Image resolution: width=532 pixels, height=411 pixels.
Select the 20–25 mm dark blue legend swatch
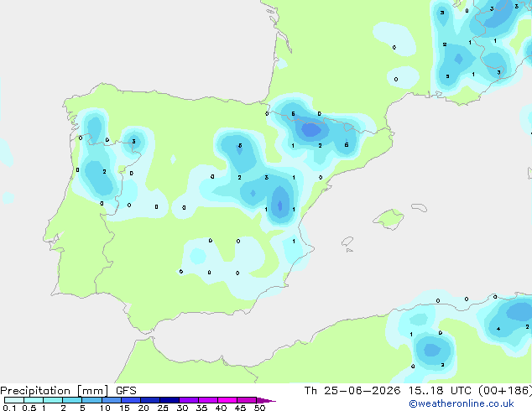[x=150, y=400]
